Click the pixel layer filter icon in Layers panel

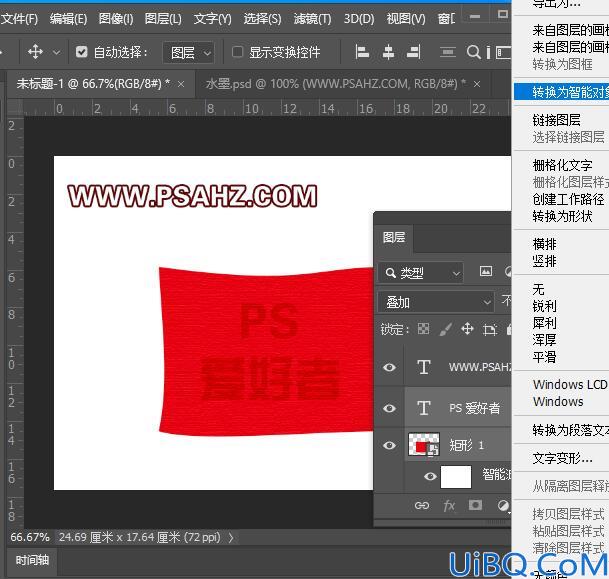click(x=485, y=271)
